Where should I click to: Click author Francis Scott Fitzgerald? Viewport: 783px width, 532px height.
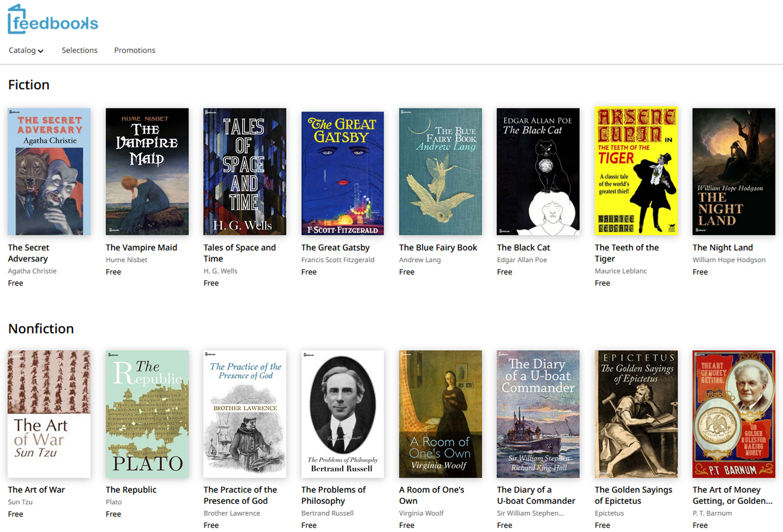tap(338, 260)
